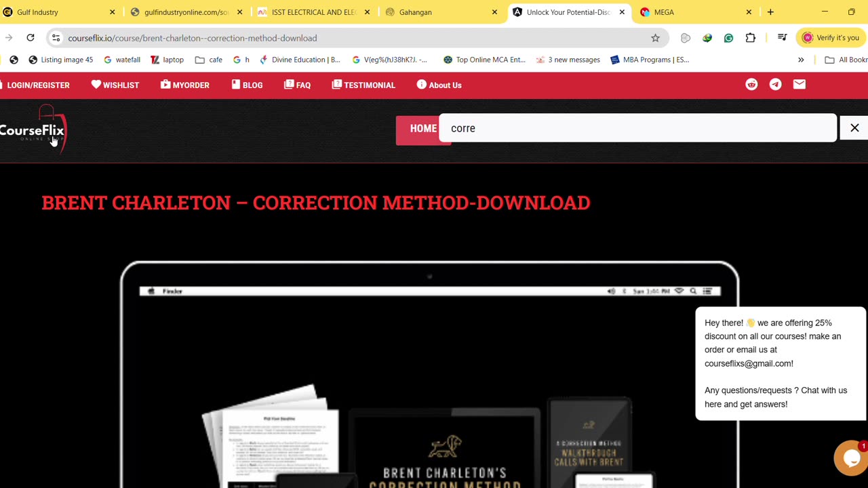Screen dimensions: 868x488
Task: Reload the current page
Action: 31,38
